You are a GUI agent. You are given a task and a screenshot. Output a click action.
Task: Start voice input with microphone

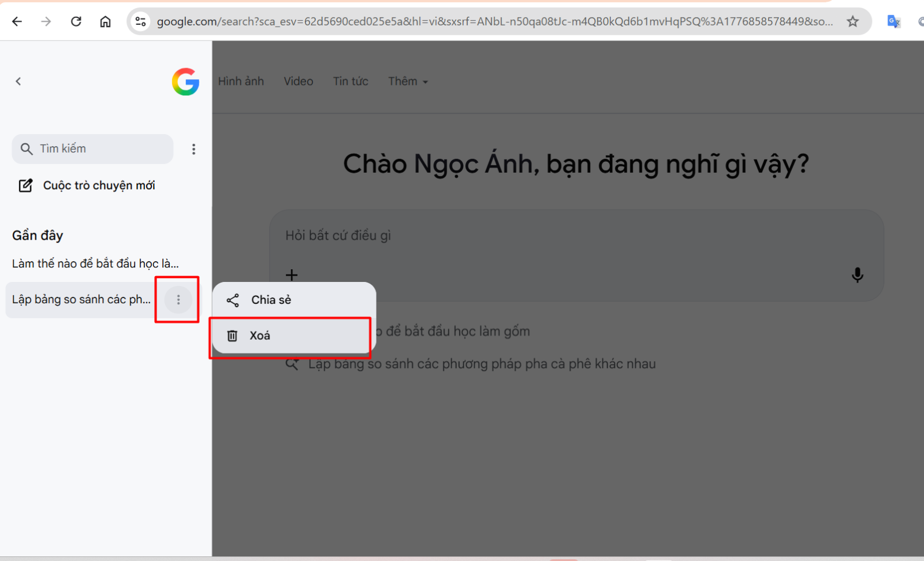tap(857, 275)
